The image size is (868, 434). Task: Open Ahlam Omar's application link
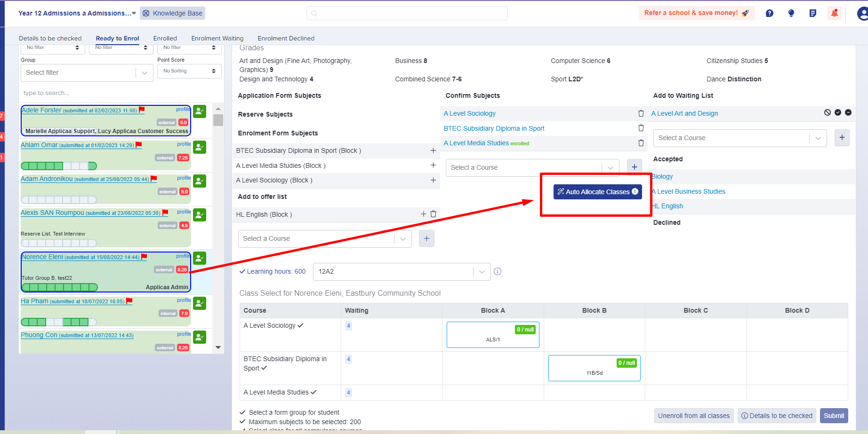point(78,145)
